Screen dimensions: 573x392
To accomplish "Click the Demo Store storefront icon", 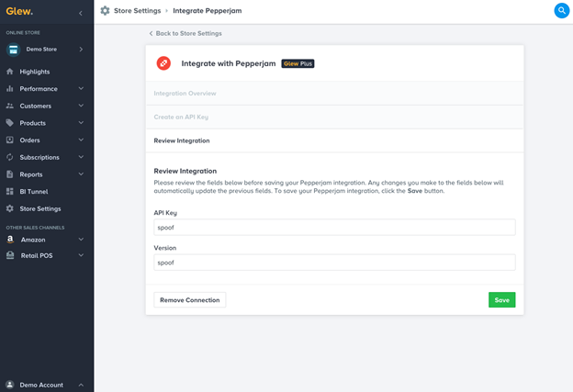I will click(x=14, y=50).
